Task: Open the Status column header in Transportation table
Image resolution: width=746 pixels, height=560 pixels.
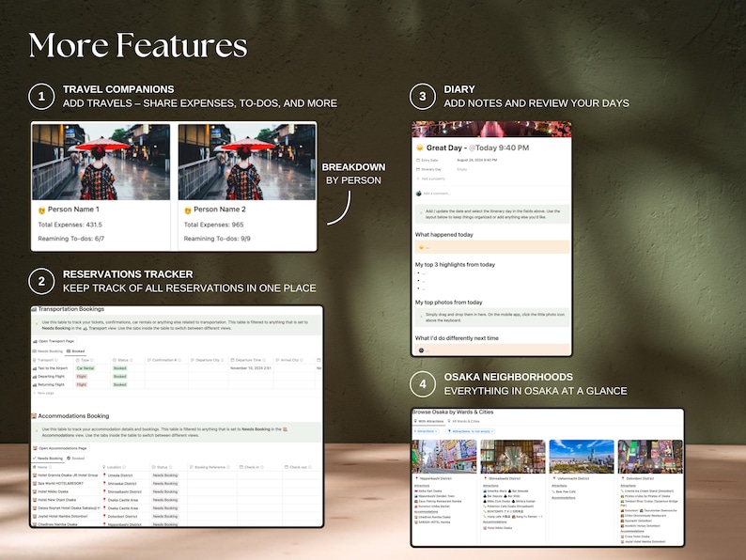Action: [x=123, y=360]
